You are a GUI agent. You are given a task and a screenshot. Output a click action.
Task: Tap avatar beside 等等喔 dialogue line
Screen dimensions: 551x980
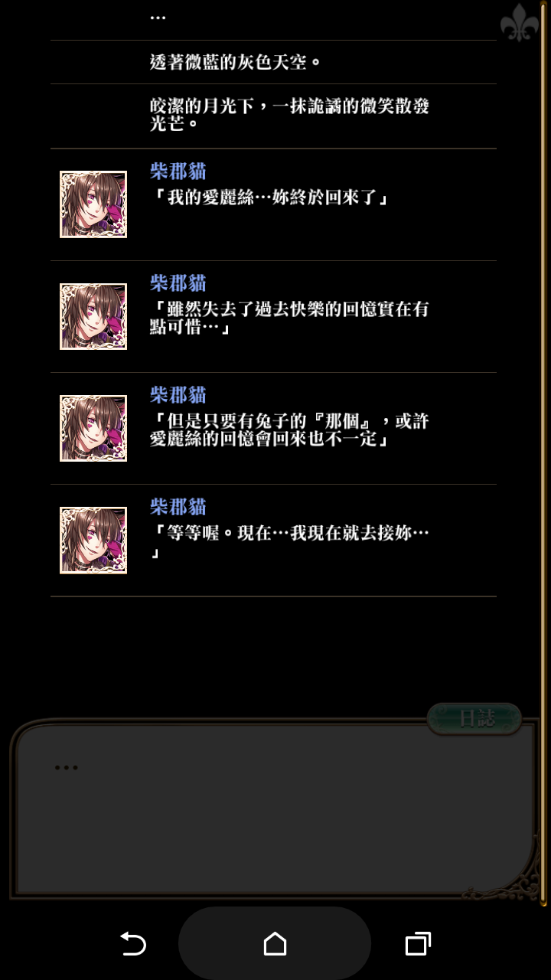[93, 540]
